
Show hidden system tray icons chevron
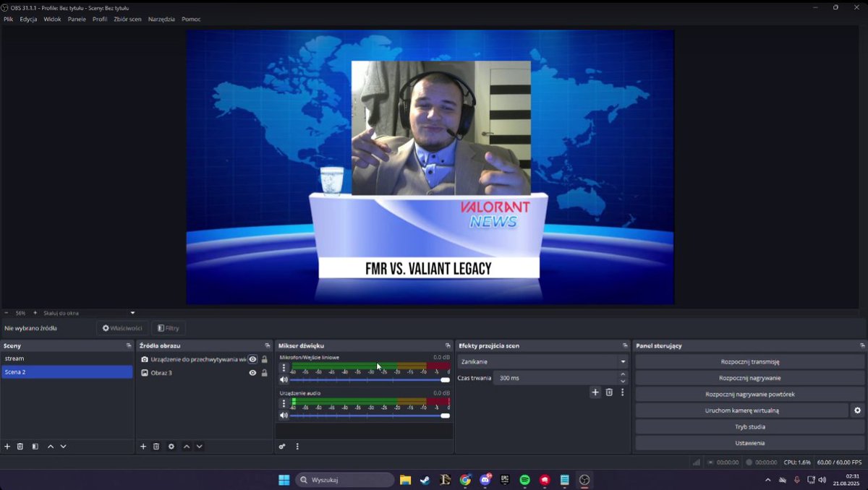pos(767,480)
